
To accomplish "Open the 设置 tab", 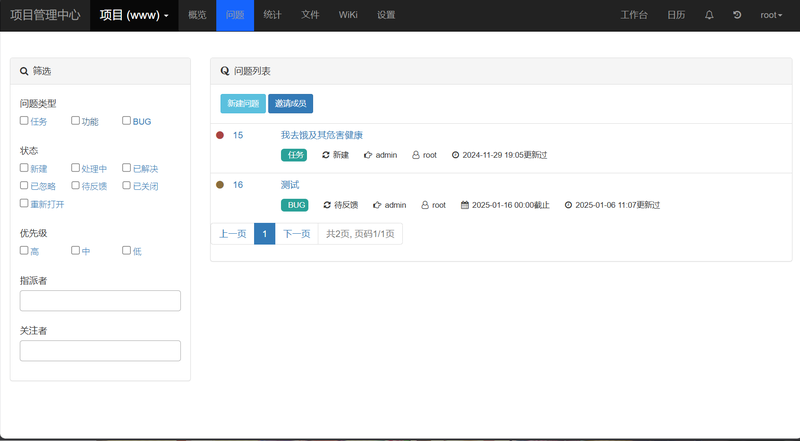I will (386, 15).
